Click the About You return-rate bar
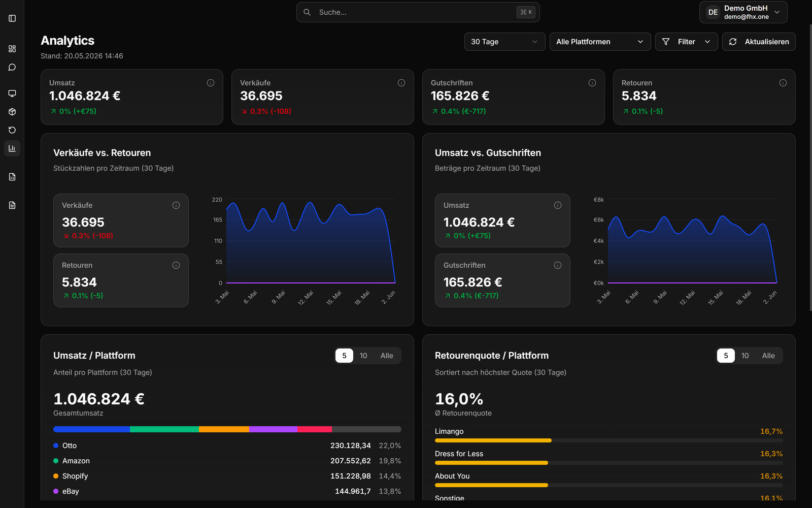Viewport: 812px width, 508px height. pos(608,485)
